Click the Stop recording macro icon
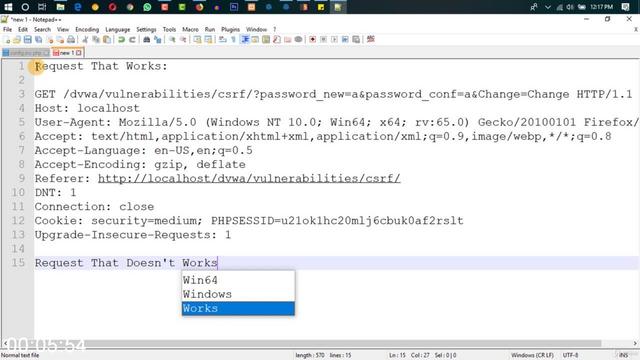640x360 pixels. [x=324, y=39]
